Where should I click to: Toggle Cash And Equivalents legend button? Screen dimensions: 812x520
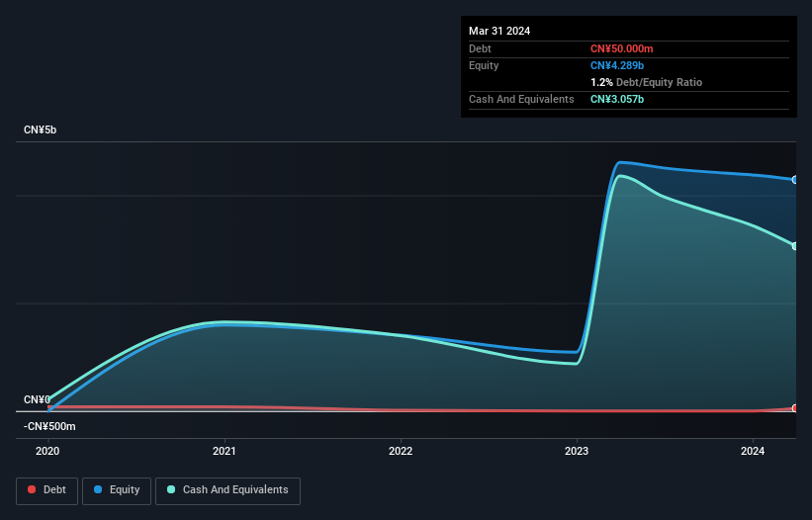(227, 490)
